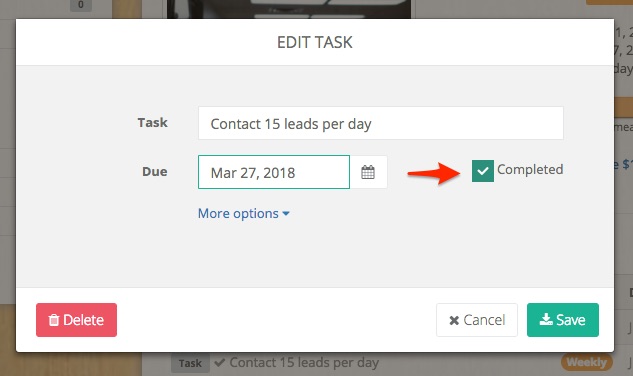The width and height of the screenshot is (633, 376).
Task: Click the 0 count badge at top left
Action: pos(80,5)
